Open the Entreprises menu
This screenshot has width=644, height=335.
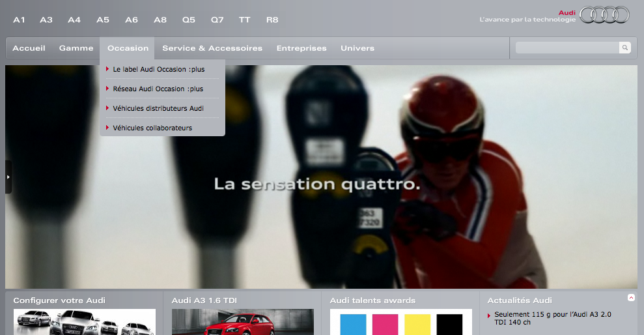tap(301, 48)
